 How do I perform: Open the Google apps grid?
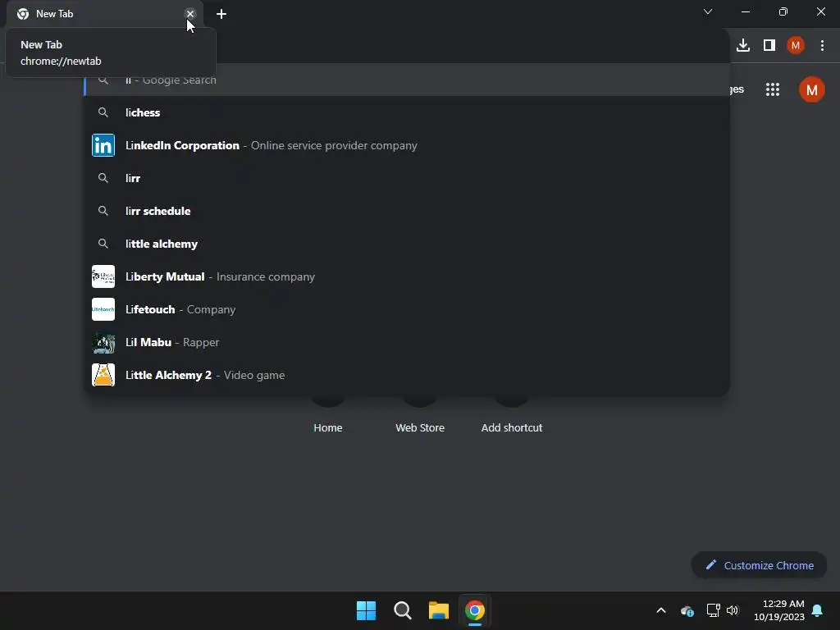coord(773,89)
